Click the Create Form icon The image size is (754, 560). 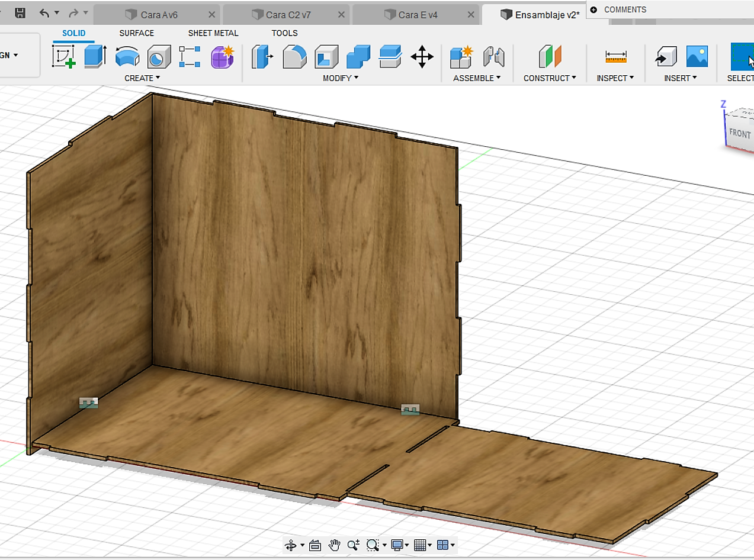point(223,57)
